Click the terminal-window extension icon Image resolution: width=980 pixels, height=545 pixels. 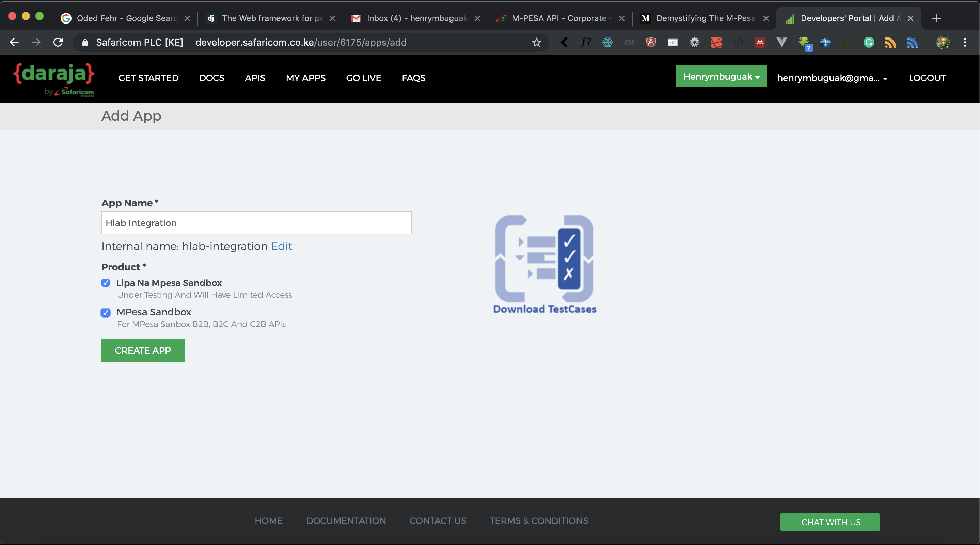(673, 42)
